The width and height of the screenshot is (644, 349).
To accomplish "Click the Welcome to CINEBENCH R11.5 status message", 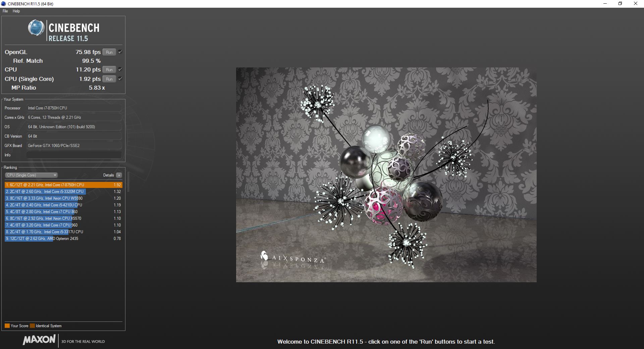I will (386, 342).
